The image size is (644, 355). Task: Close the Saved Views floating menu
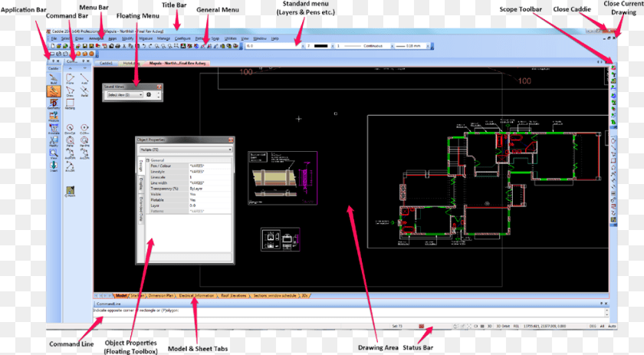[x=159, y=87]
